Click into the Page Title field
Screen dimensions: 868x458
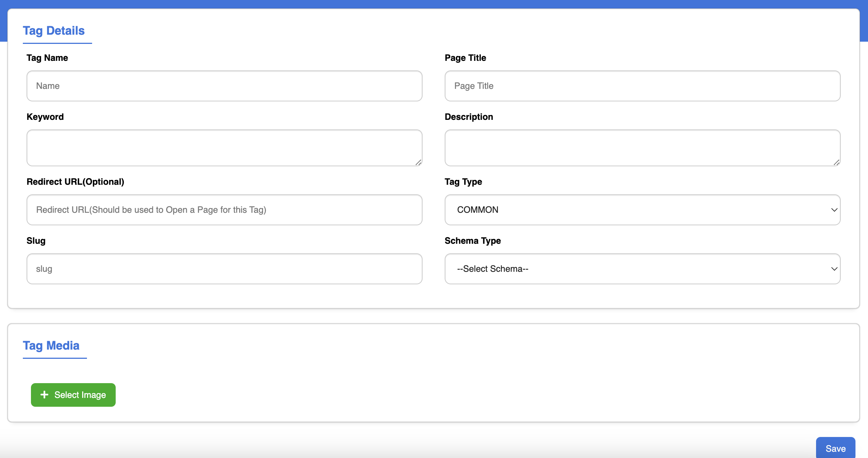coord(642,86)
